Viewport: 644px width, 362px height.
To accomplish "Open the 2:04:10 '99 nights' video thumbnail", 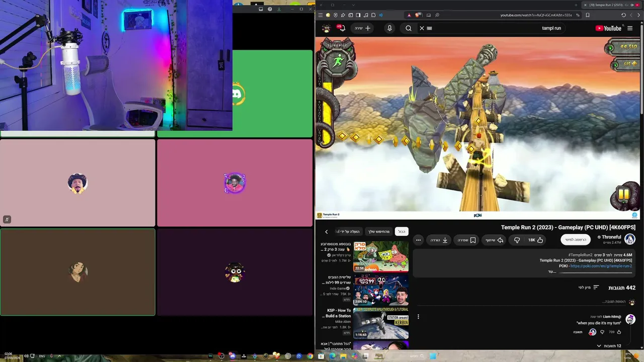I will (x=381, y=290).
